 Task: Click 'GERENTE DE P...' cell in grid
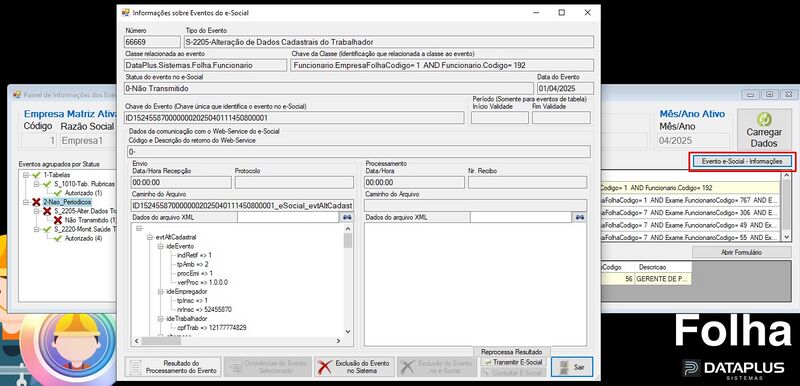pyautogui.click(x=663, y=279)
